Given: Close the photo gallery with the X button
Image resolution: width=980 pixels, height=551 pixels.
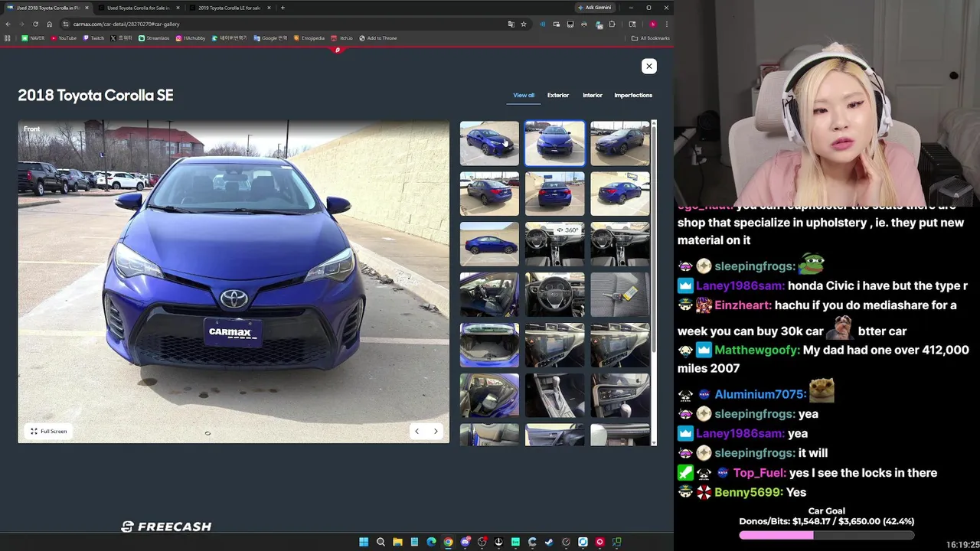Looking at the screenshot, I should pos(648,66).
